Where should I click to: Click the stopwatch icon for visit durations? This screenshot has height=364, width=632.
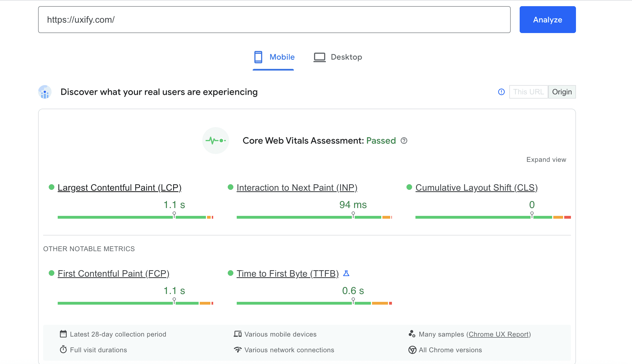point(63,349)
